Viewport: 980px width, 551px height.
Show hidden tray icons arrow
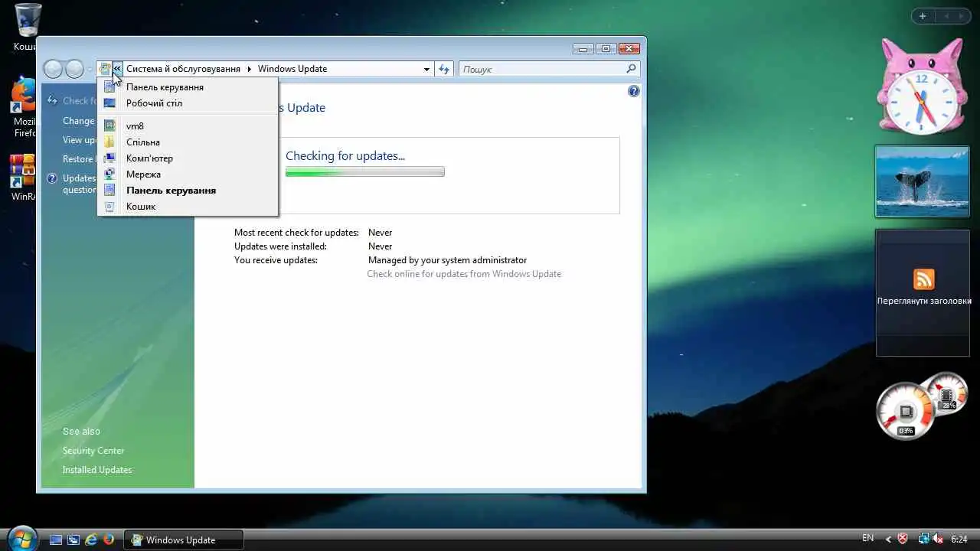click(x=889, y=540)
